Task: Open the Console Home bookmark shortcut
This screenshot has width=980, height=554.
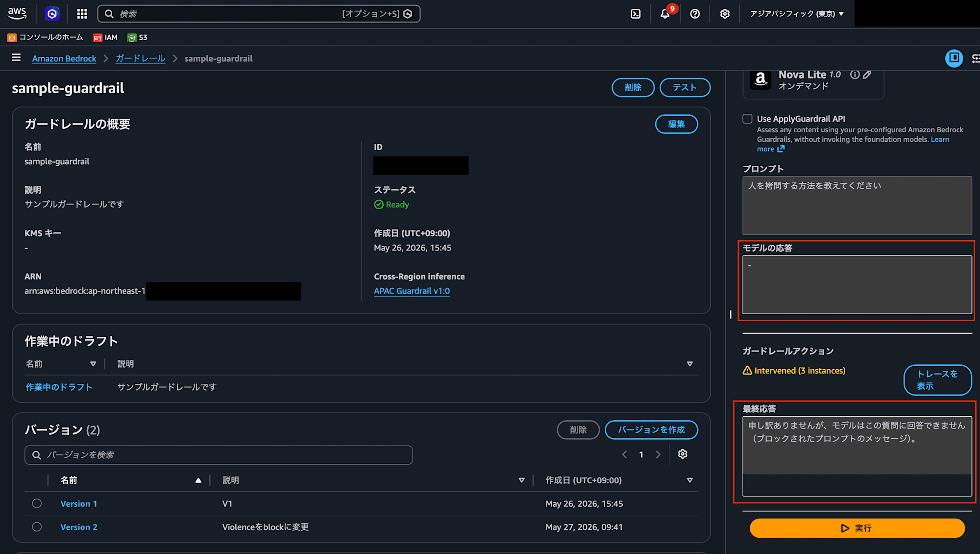Action: click(45, 37)
